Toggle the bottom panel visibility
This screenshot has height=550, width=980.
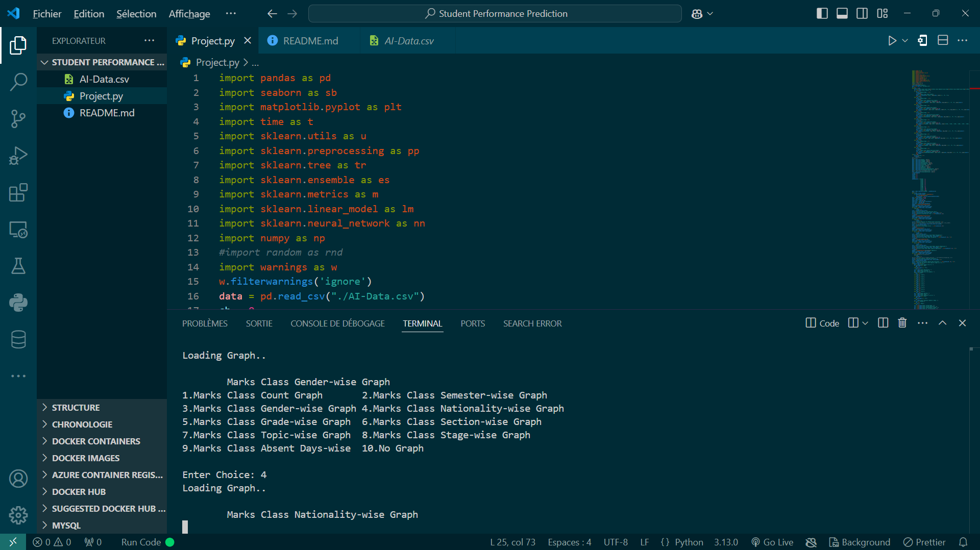point(842,14)
